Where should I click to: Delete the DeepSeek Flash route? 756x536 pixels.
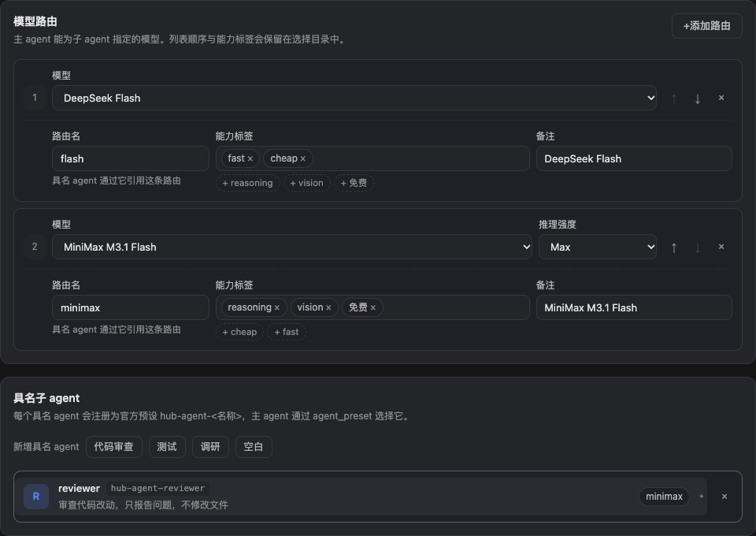[x=721, y=98]
